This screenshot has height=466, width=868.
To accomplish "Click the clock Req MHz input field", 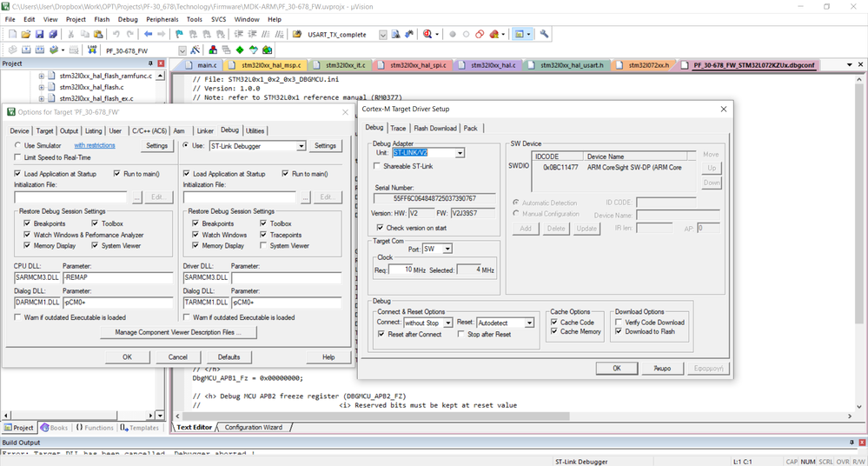I will click(x=400, y=270).
